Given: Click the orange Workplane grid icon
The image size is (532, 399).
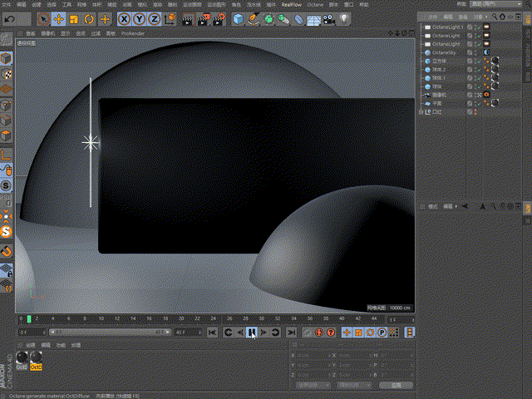Looking at the screenshot, I should click(6, 90).
